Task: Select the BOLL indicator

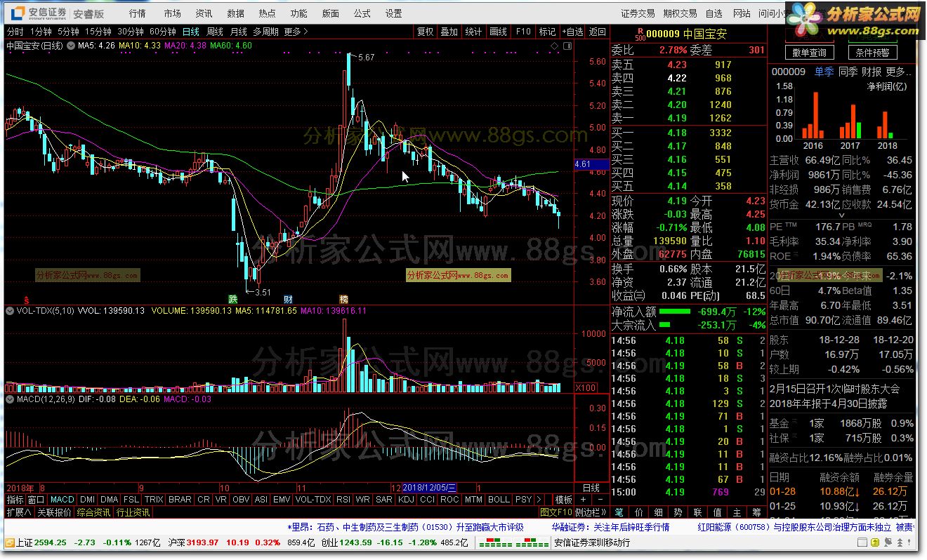Action: tap(499, 500)
